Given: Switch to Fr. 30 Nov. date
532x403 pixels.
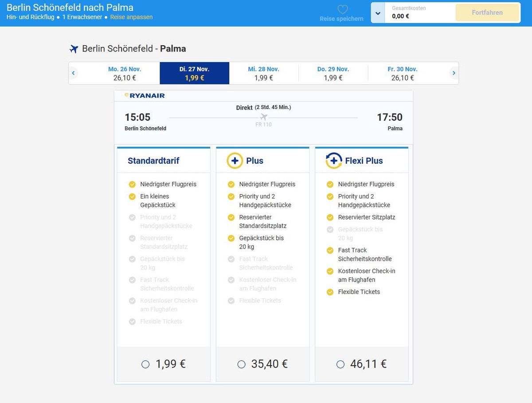Looking at the screenshot, I should [403, 73].
